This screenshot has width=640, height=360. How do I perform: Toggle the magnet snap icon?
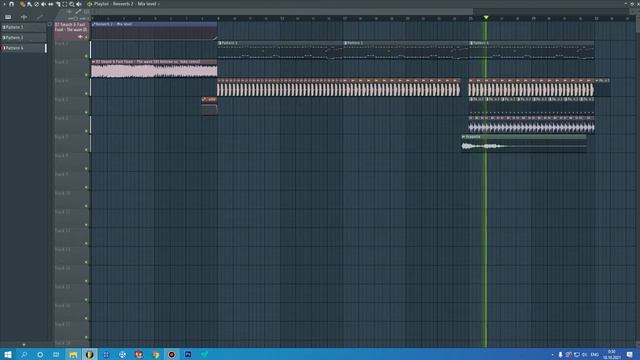coord(11,4)
